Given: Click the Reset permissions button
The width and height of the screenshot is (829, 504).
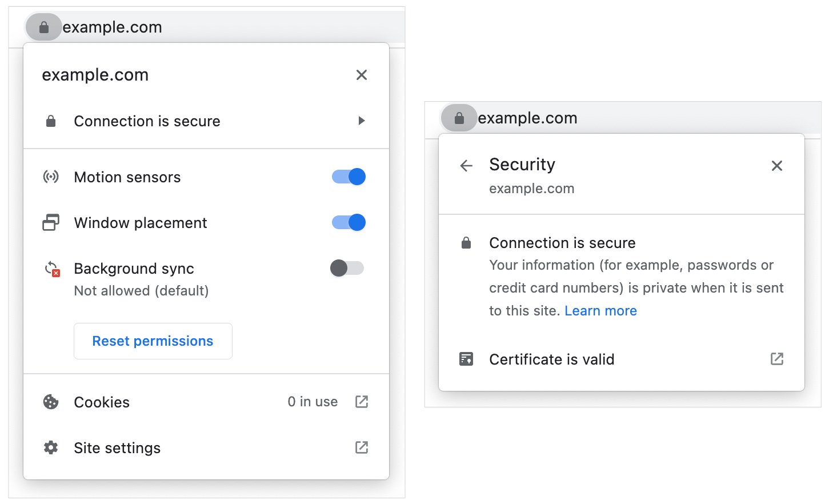Looking at the screenshot, I should click(x=153, y=341).
